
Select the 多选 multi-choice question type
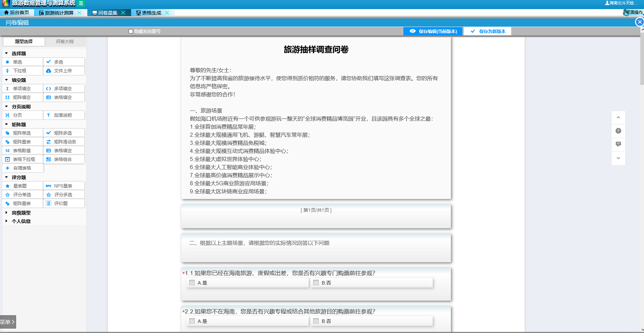coord(64,61)
